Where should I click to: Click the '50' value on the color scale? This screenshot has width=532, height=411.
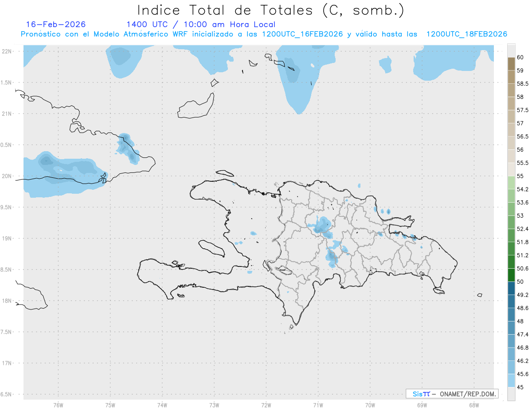(520, 282)
